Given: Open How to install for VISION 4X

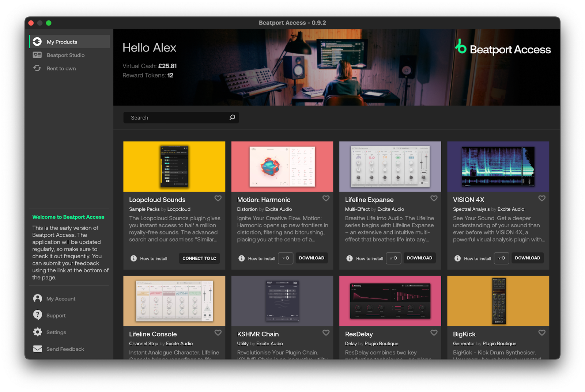Looking at the screenshot, I should pos(478,259).
